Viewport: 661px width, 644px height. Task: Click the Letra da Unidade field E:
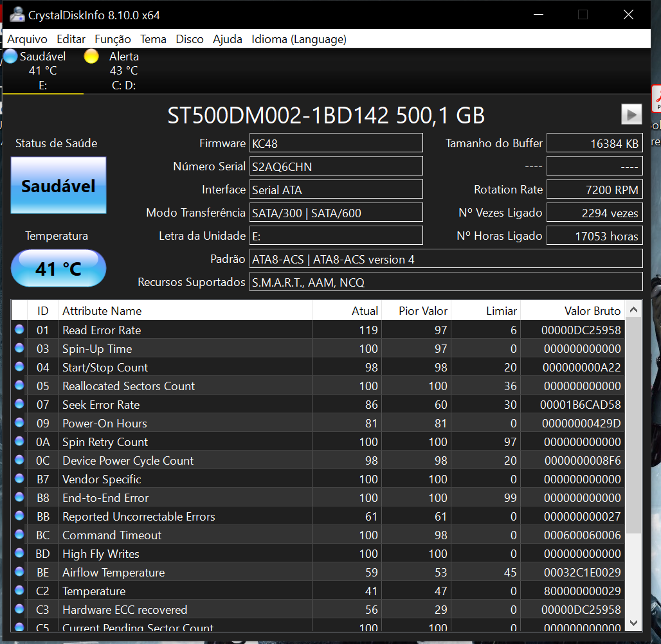336,236
